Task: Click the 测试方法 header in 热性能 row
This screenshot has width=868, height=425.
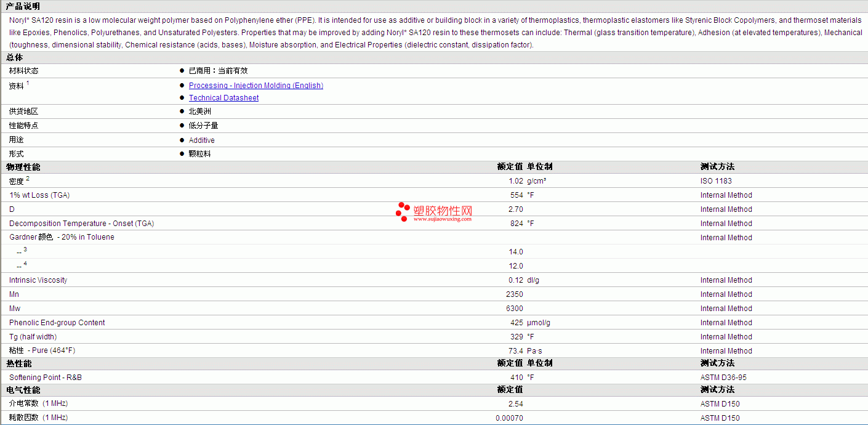Action: (x=717, y=363)
